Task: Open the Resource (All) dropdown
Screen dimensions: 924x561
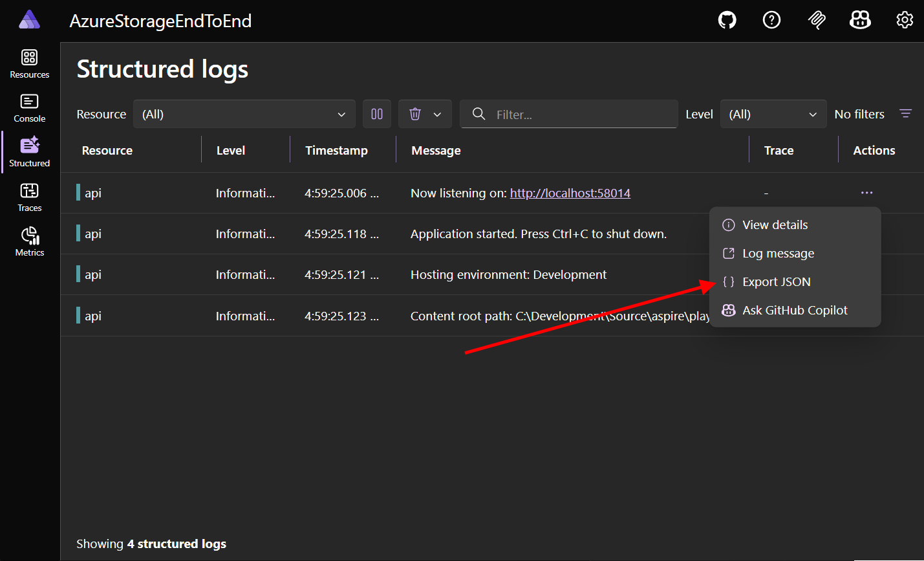Action: (x=244, y=114)
